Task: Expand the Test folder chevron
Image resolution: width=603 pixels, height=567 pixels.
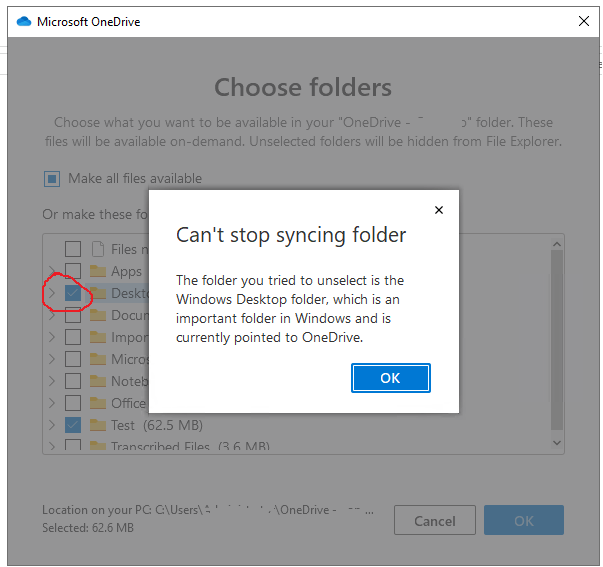Action: 52,425
